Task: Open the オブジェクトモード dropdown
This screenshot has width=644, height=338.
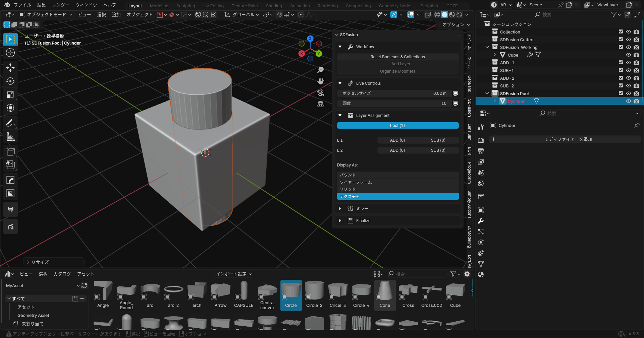Action: [45, 15]
